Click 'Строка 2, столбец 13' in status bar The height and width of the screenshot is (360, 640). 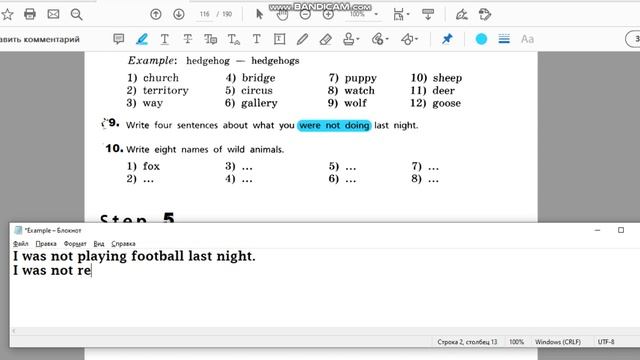467,342
